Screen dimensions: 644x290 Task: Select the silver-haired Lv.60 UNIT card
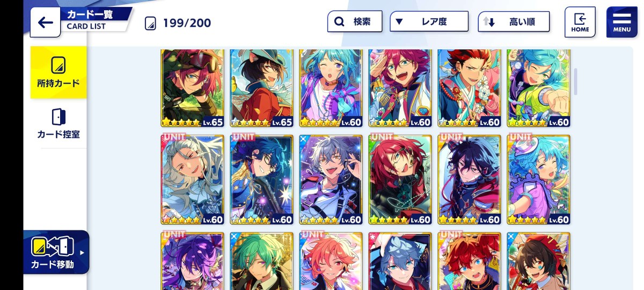192,179
